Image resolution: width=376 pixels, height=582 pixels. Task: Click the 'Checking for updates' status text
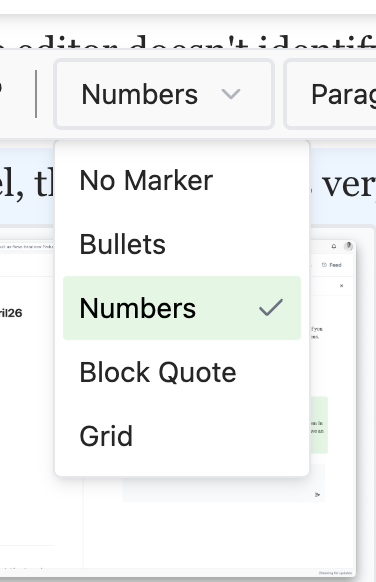(x=335, y=573)
